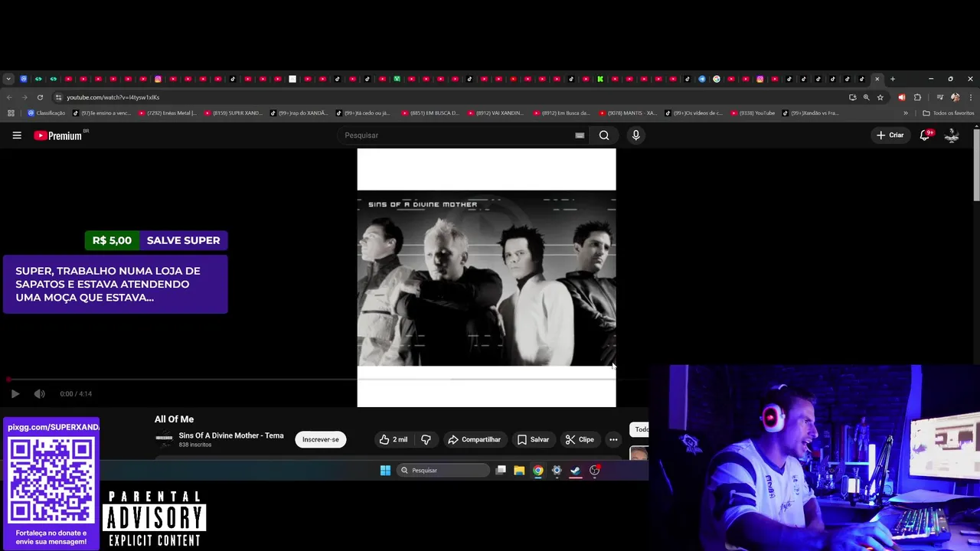Save the video with Salvar

[x=533, y=439]
